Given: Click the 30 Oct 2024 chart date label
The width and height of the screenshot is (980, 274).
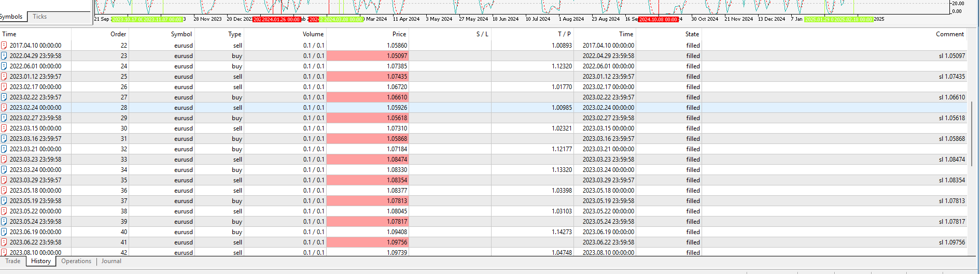Looking at the screenshot, I should pyautogui.click(x=705, y=19).
